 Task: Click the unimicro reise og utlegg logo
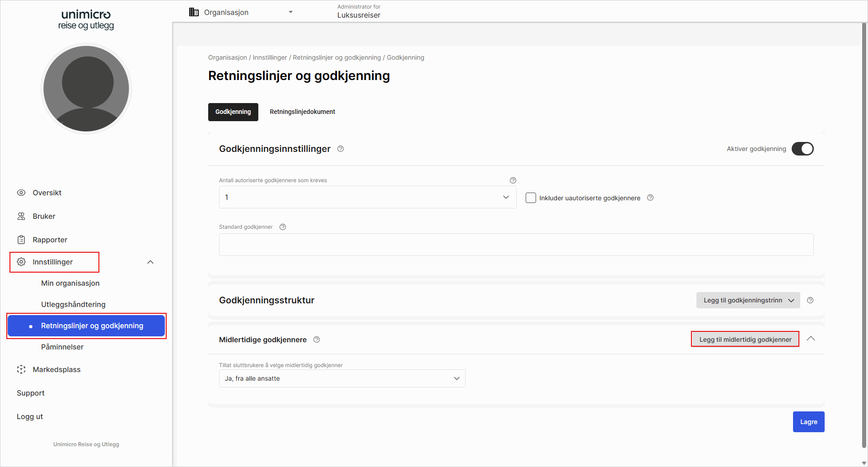[x=85, y=19]
